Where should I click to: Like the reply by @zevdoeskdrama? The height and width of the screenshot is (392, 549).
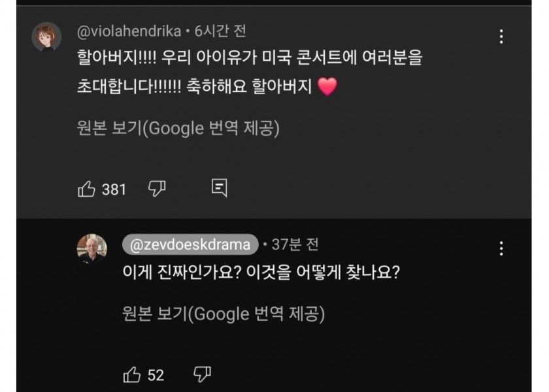point(133,374)
